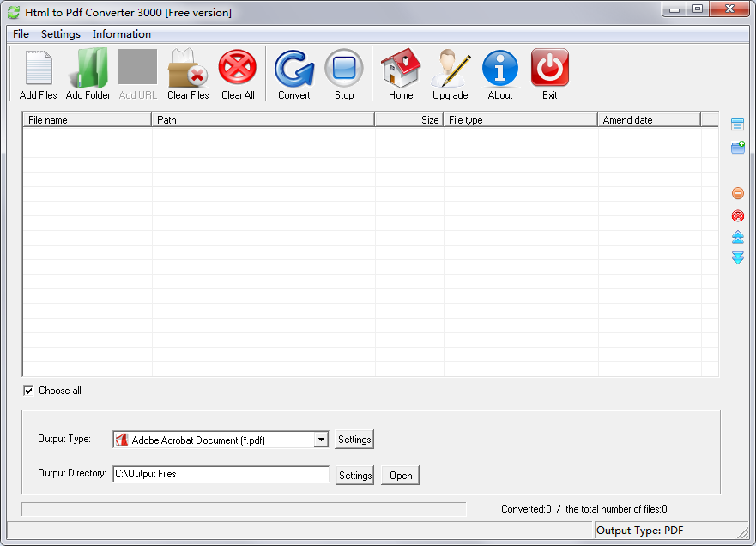Expand the Adobe Acrobat Document format selector
The height and width of the screenshot is (546, 756).
click(x=321, y=439)
